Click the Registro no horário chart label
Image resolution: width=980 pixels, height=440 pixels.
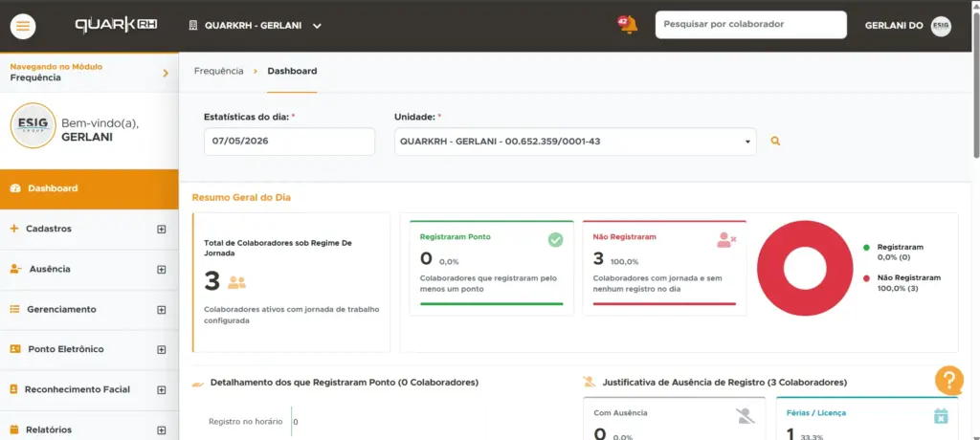(x=246, y=421)
